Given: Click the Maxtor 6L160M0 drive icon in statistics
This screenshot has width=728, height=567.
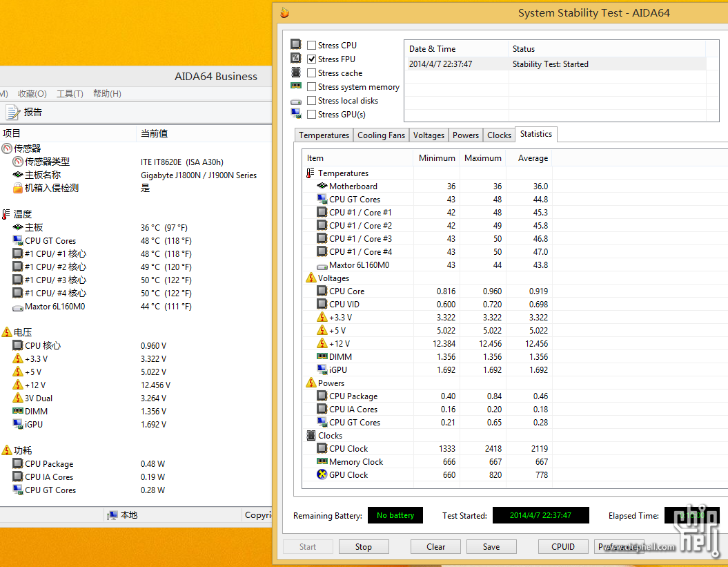Looking at the screenshot, I should click(322, 267).
